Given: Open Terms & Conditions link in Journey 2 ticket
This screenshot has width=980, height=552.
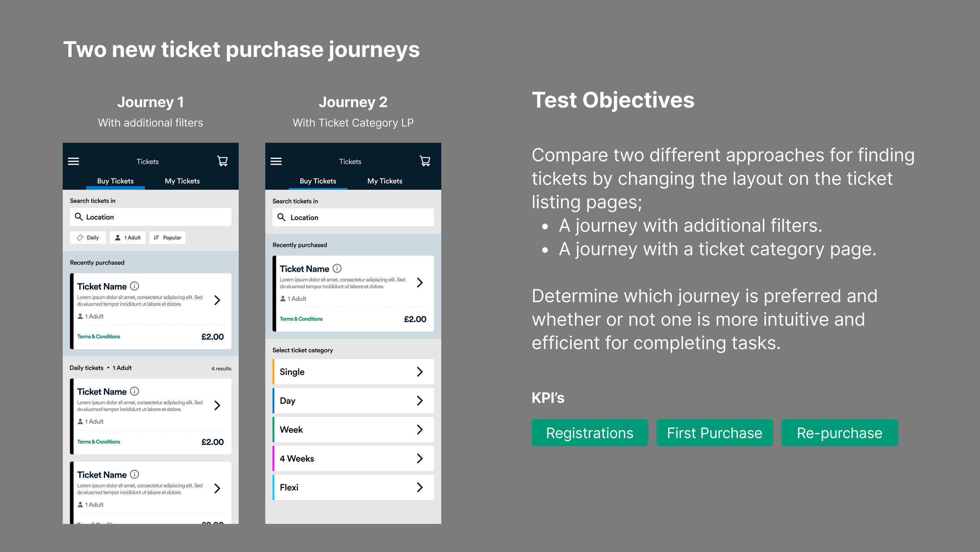Looking at the screenshot, I should coord(301,319).
